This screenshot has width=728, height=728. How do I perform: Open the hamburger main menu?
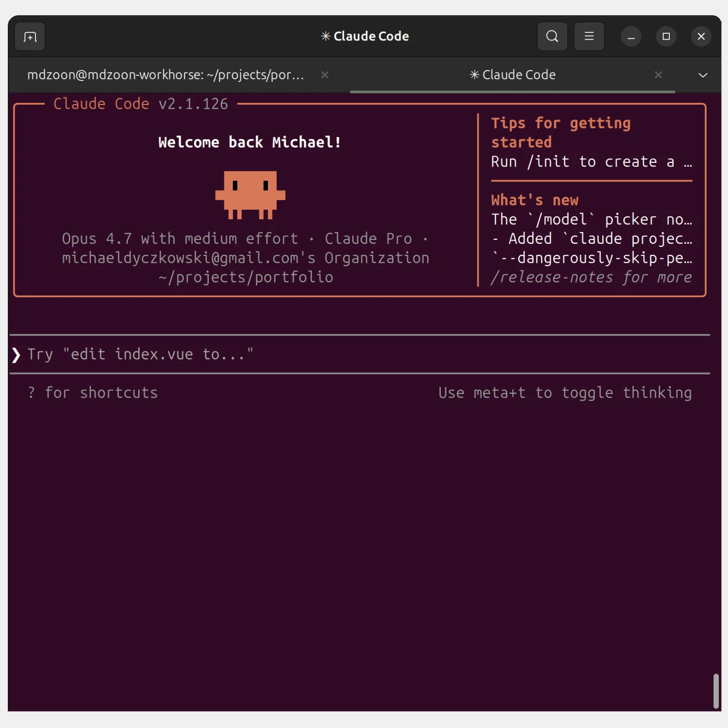point(589,36)
